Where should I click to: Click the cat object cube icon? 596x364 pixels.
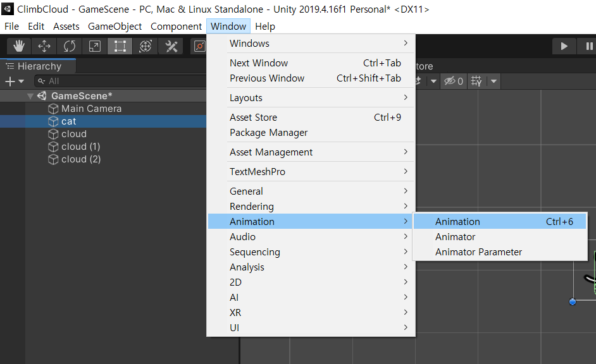[x=53, y=121]
